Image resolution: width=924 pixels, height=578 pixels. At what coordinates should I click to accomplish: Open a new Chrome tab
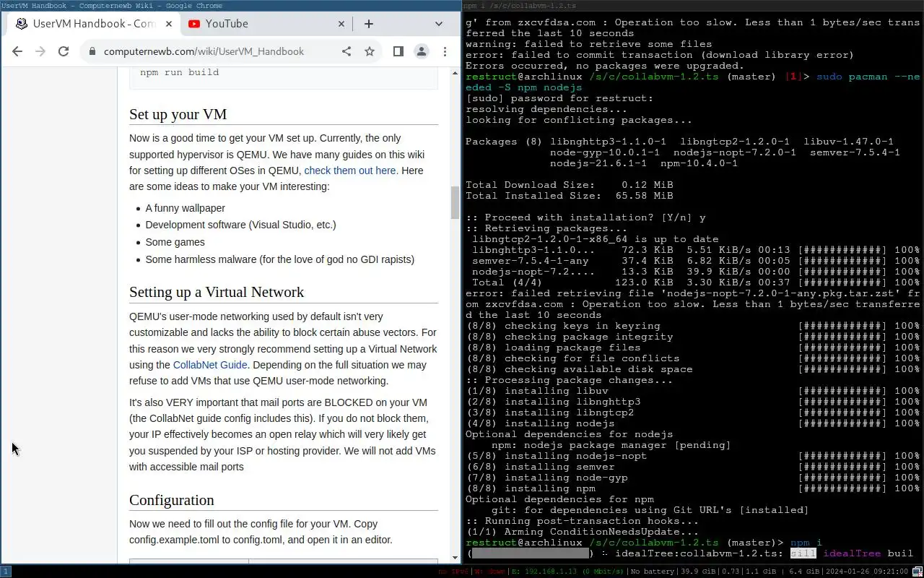click(369, 24)
